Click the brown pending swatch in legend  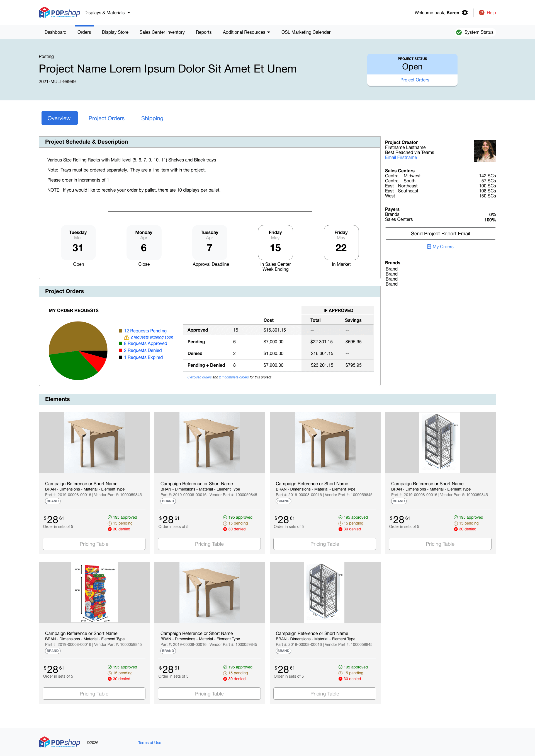(x=120, y=331)
